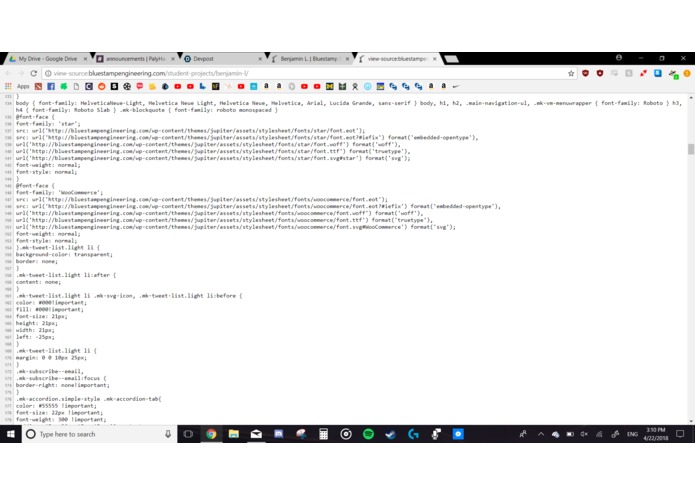Open the red diagonal arrows extension
The height and width of the screenshot is (494, 695).
[643, 74]
